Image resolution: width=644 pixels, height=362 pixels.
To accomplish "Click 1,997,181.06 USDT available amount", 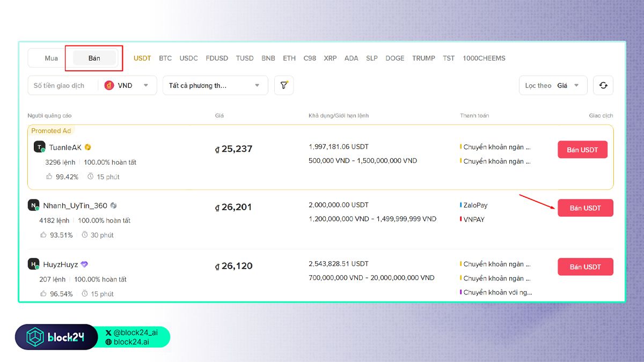I will [x=339, y=147].
